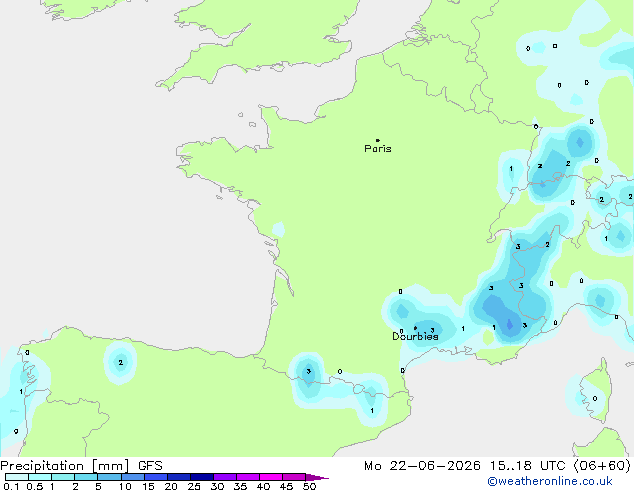Click the Dourbies location label

pyautogui.click(x=415, y=336)
